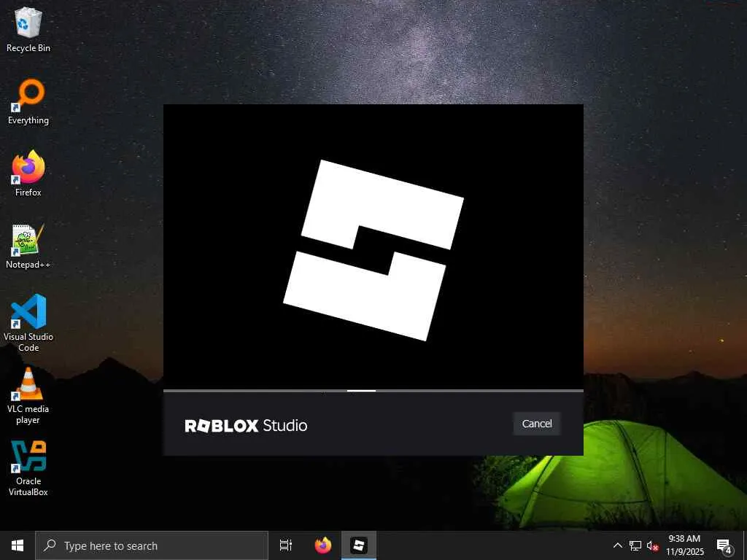The width and height of the screenshot is (747, 560).
Task: Select the VLC media player desktop icon
Action: pyautogui.click(x=28, y=396)
